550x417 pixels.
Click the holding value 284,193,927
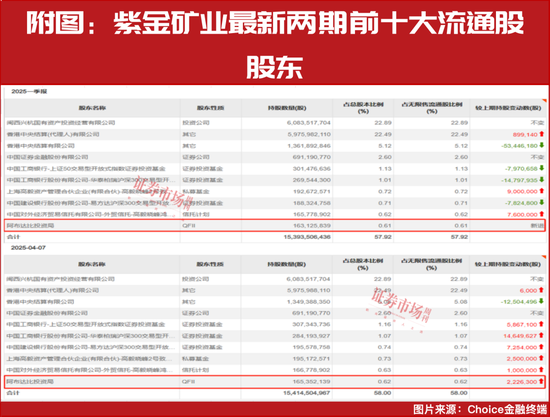tap(311, 336)
